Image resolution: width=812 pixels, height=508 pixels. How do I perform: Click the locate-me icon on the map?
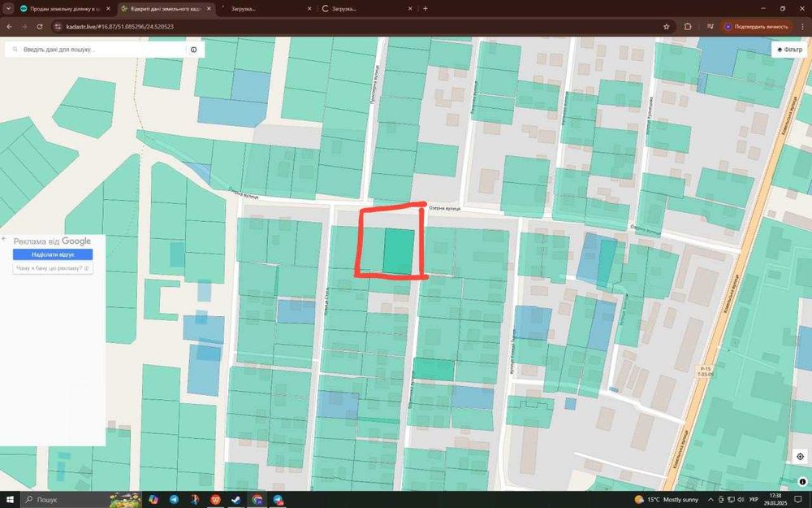pyautogui.click(x=800, y=457)
